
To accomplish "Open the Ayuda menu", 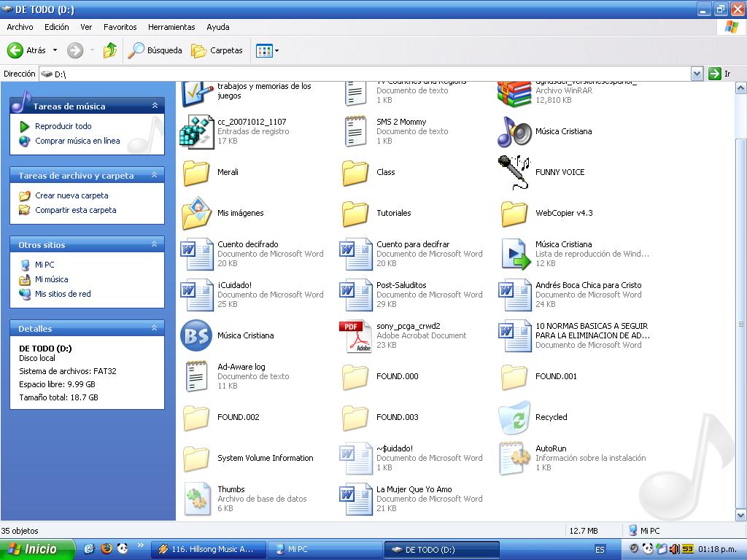I will 217,27.
